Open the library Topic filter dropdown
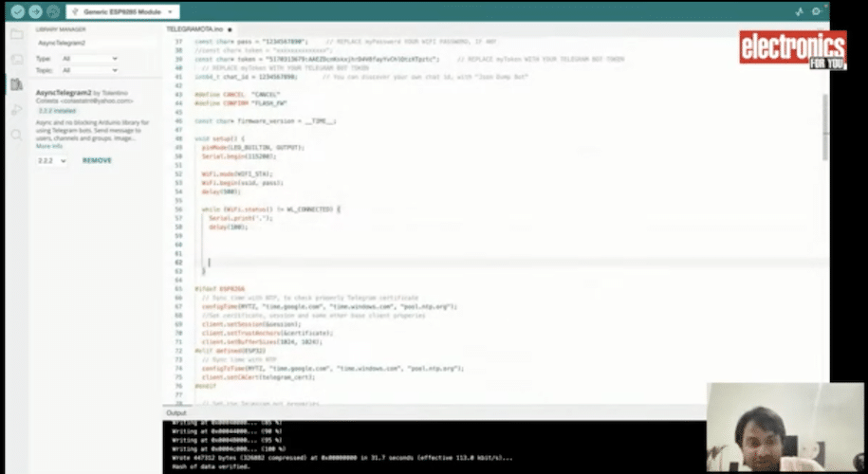The width and height of the screenshot is (868, 474). [89, 70]
